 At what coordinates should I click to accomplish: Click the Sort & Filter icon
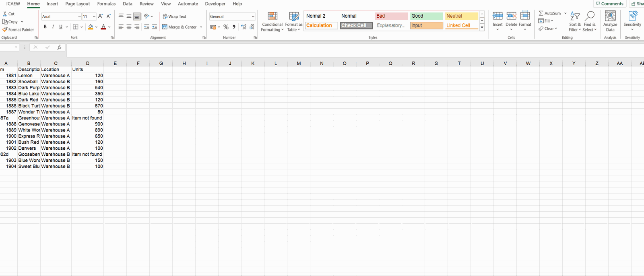pos(575,17)
